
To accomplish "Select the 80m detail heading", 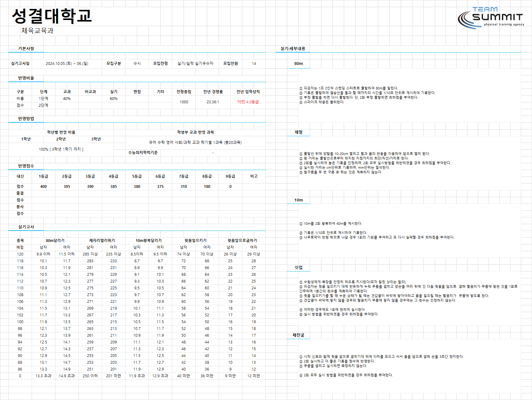I will pos(298,63).
